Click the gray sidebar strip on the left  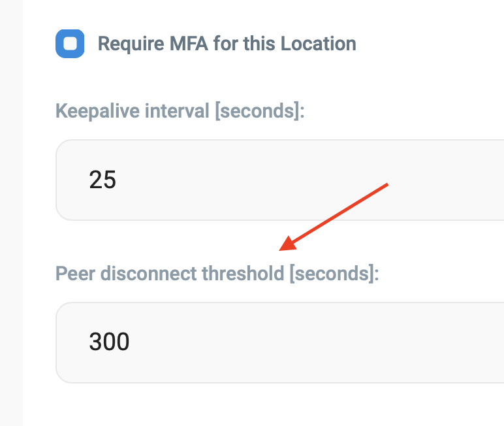pos(11,213)
